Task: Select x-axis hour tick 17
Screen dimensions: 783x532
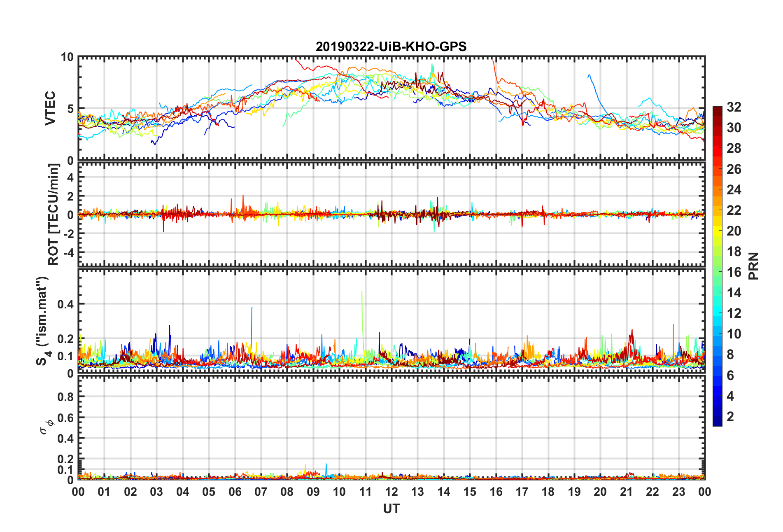Action: (x=522, y=492)
